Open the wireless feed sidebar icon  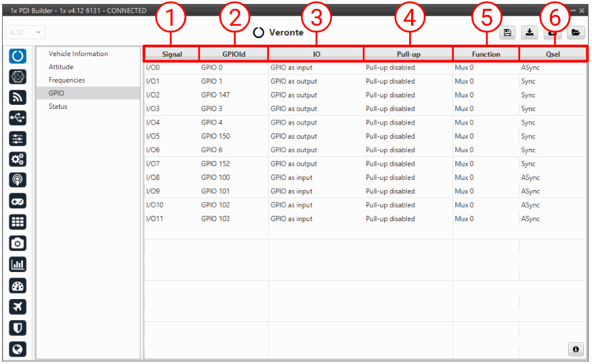click(x=18, y=97)
